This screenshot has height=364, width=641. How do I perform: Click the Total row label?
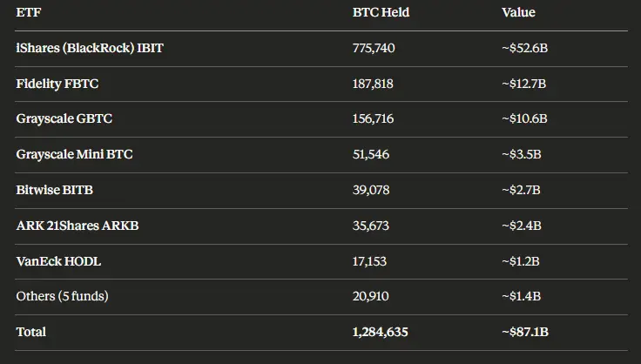click(x=31, y=332)
